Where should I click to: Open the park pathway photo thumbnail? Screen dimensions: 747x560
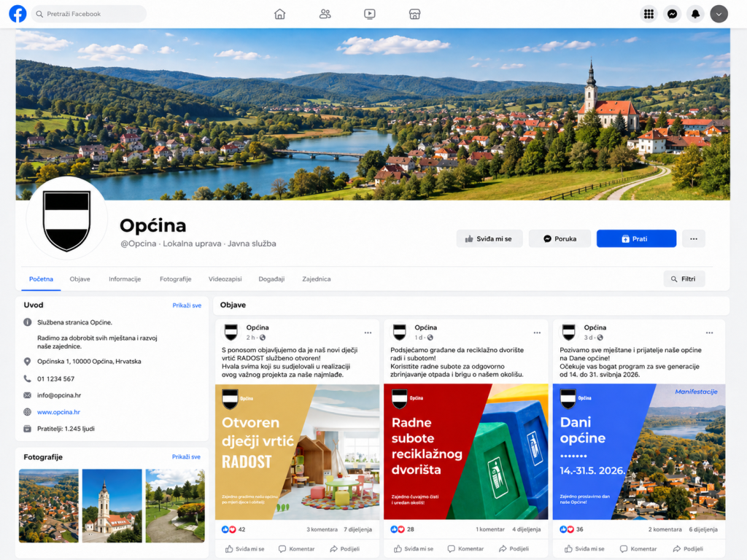click(175, 506)
